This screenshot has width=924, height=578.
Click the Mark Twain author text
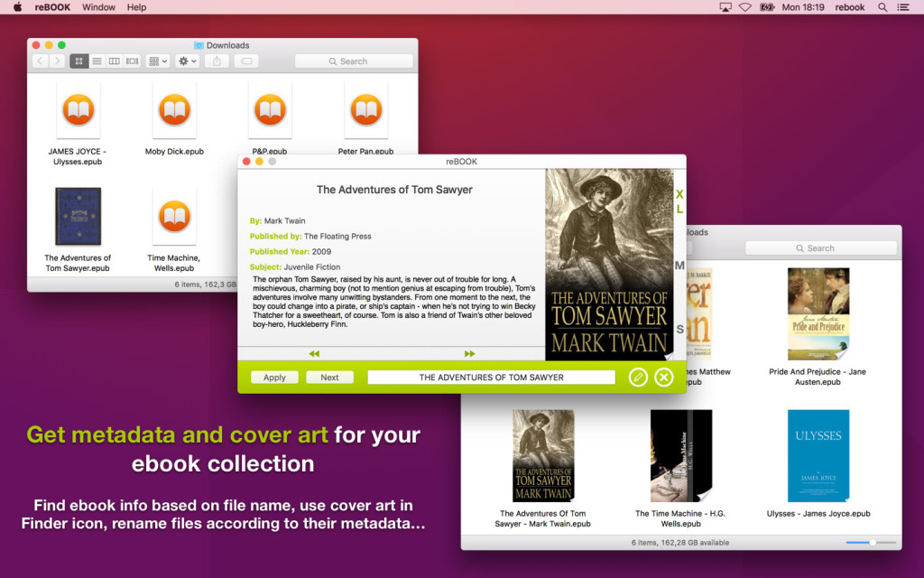(284, 220)
